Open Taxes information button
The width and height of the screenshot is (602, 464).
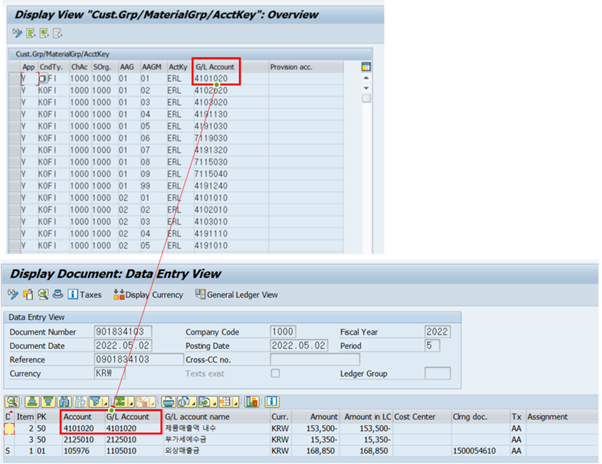84,295
